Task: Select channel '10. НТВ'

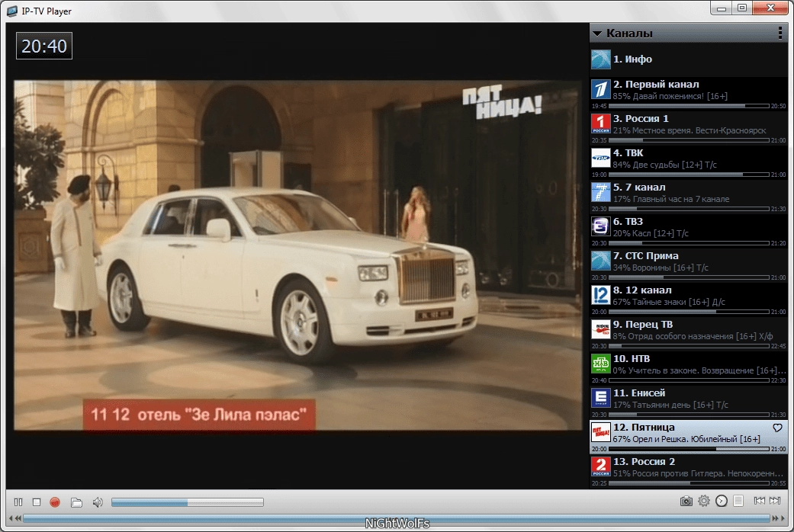Action: point(689,368)
